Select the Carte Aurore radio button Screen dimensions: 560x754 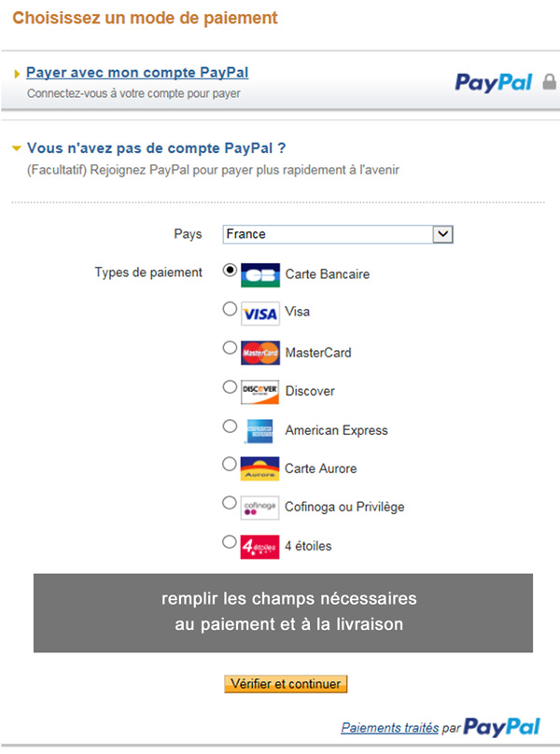click(230, 464)
